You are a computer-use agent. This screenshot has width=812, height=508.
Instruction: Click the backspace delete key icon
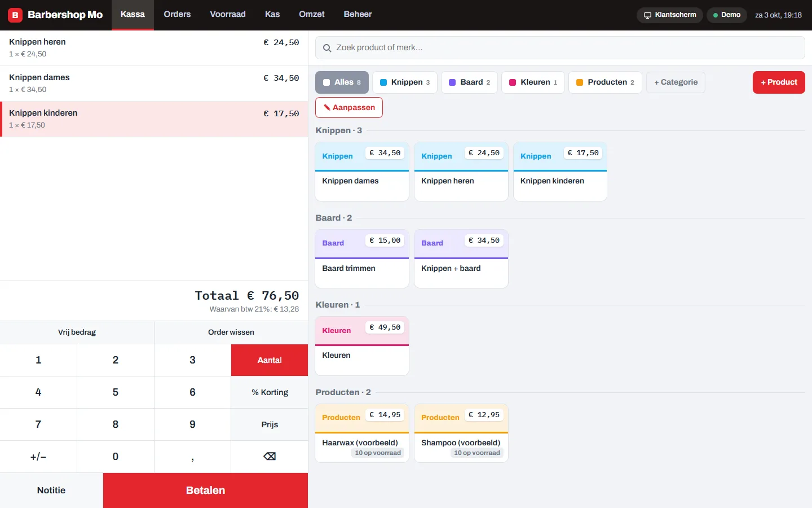point(270,457)
